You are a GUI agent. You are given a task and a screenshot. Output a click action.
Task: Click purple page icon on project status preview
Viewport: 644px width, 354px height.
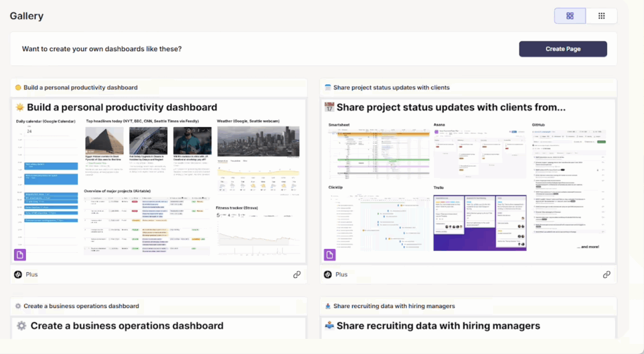(x=330, y=255)
